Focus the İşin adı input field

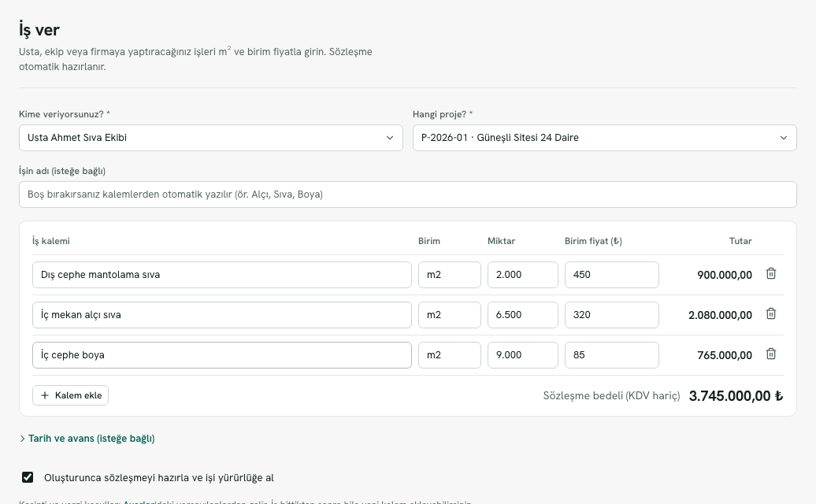coord(408,195)
